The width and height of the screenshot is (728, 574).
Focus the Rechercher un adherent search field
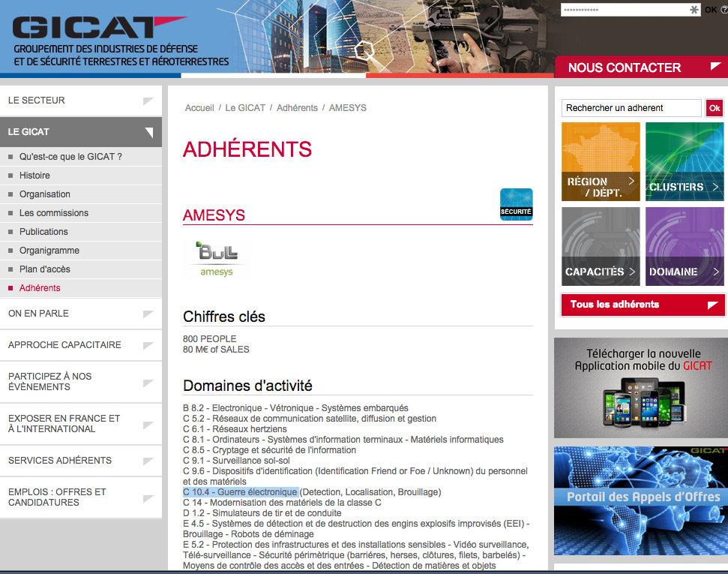click(631, 108)
